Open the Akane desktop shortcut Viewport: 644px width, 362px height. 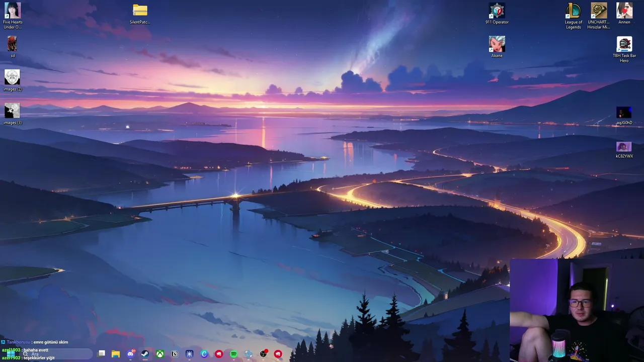coord(497,47)
